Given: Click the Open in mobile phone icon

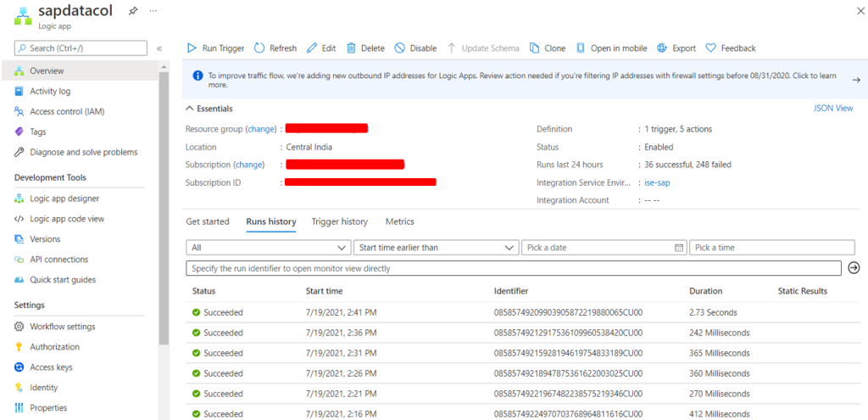Looking at the screenshot, I should pyautogui.click(x=580, y=48).
